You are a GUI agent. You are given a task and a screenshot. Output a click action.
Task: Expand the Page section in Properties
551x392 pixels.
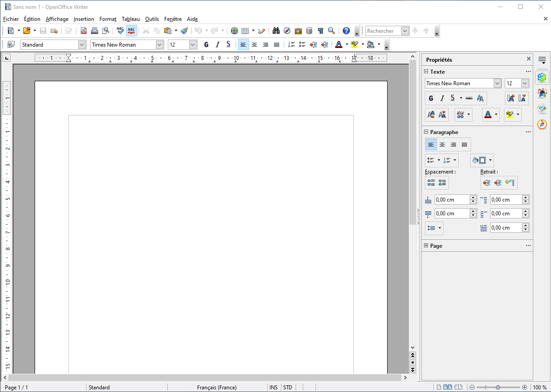click(426, 245)
